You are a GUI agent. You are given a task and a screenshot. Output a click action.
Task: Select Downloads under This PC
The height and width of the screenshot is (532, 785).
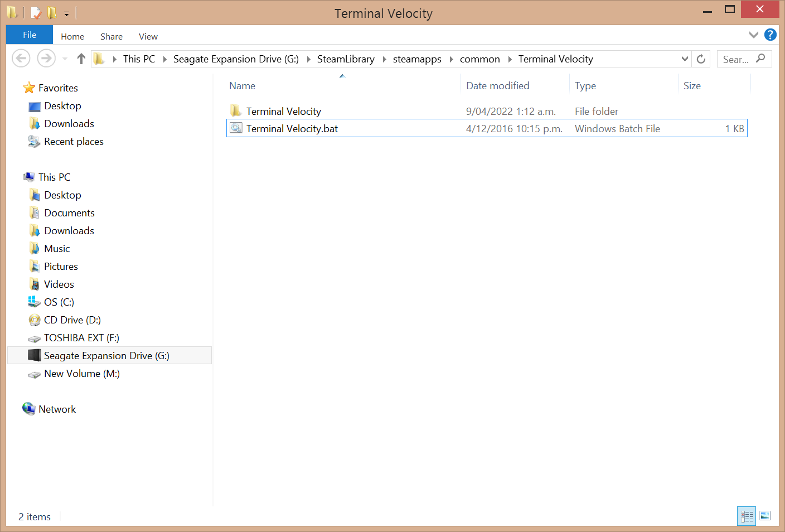[x=69, y=230]
